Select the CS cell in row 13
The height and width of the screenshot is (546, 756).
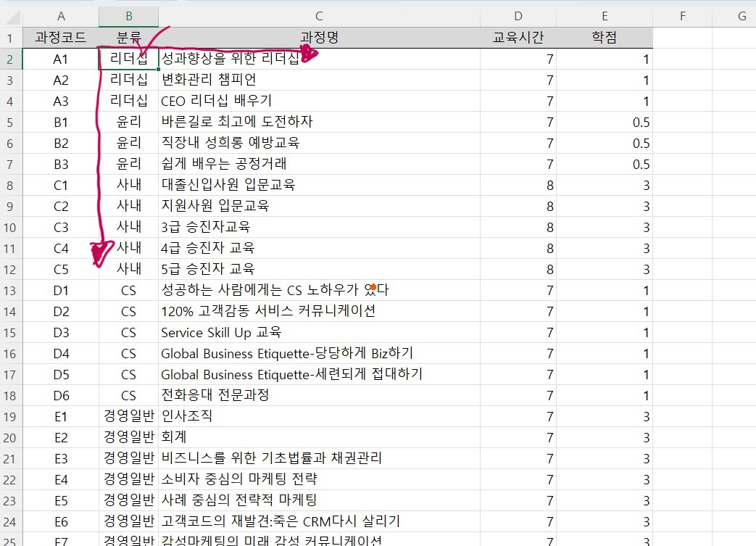coord(128,289)
